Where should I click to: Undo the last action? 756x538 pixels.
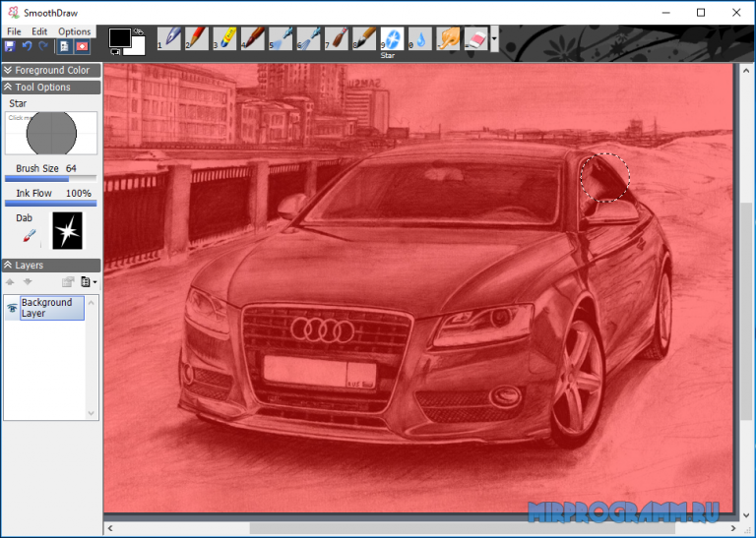pyautogui.click(x=27, y=46)
